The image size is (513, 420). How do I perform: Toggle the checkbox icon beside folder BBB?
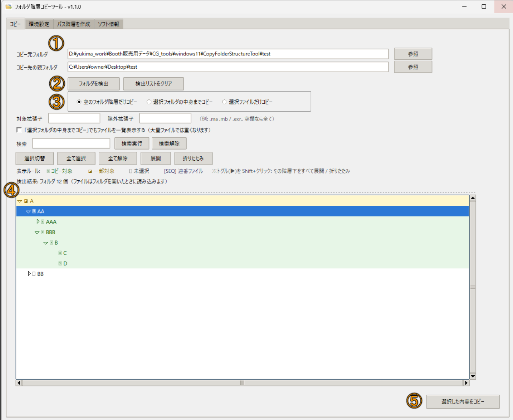(x=43, y=232)
